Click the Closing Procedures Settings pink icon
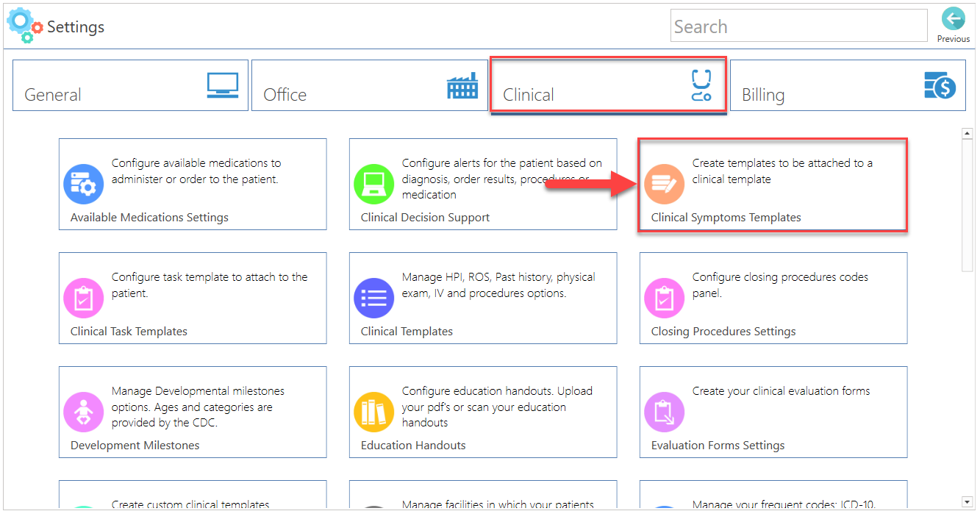The image size is (980, 511). point(665,298)
